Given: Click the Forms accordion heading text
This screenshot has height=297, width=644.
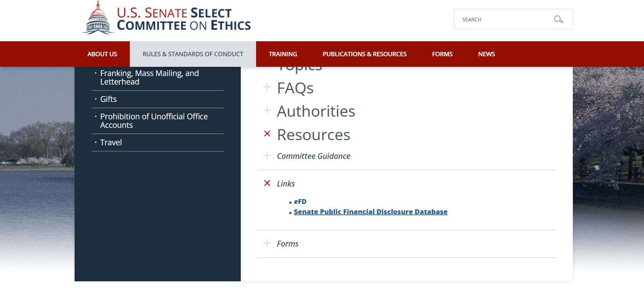Looking at the screenshot, I should click(x=288, y=244).
